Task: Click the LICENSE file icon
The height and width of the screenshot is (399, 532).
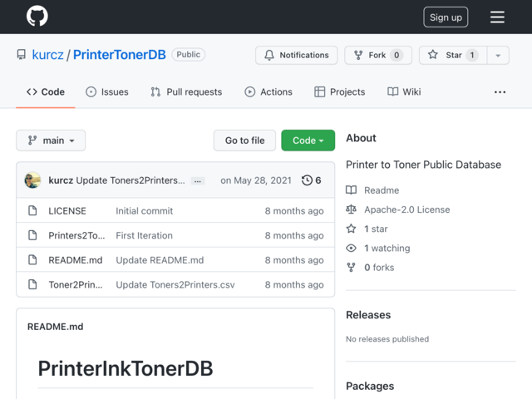Action: click(x=32, y=210)
